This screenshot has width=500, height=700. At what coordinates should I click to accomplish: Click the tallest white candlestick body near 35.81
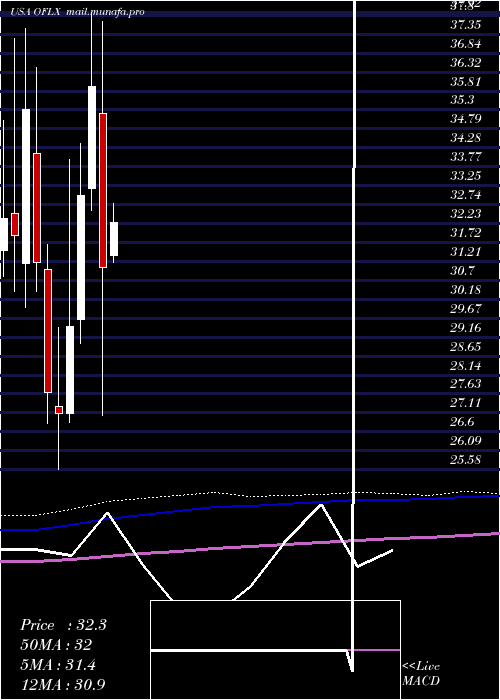click(92, 138)
